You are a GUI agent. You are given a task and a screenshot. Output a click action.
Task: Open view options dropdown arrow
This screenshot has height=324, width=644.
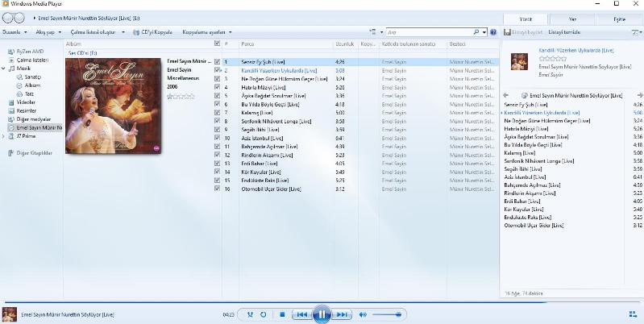(381, 32)
